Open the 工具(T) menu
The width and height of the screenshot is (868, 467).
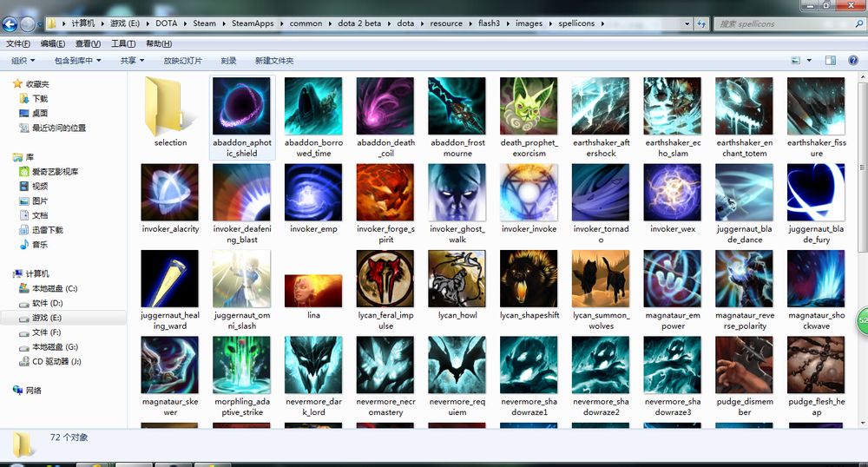pos(123,43)
